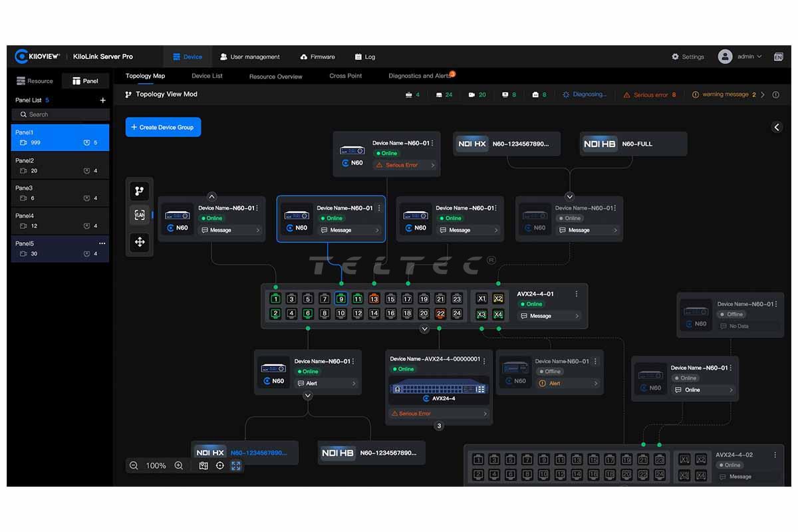Click the zoom in magnifier icon

178,465
